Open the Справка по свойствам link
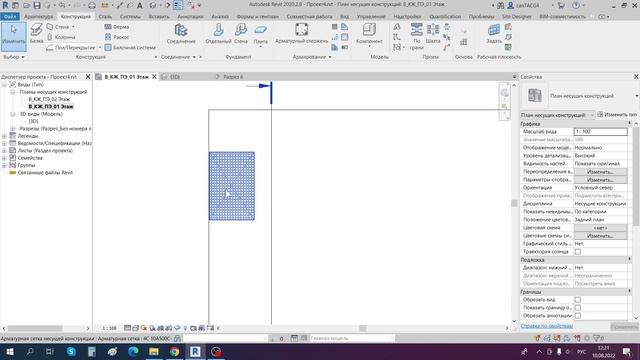Image resolution: width=640 pixels, height=360 pixels. pos(547,326)
